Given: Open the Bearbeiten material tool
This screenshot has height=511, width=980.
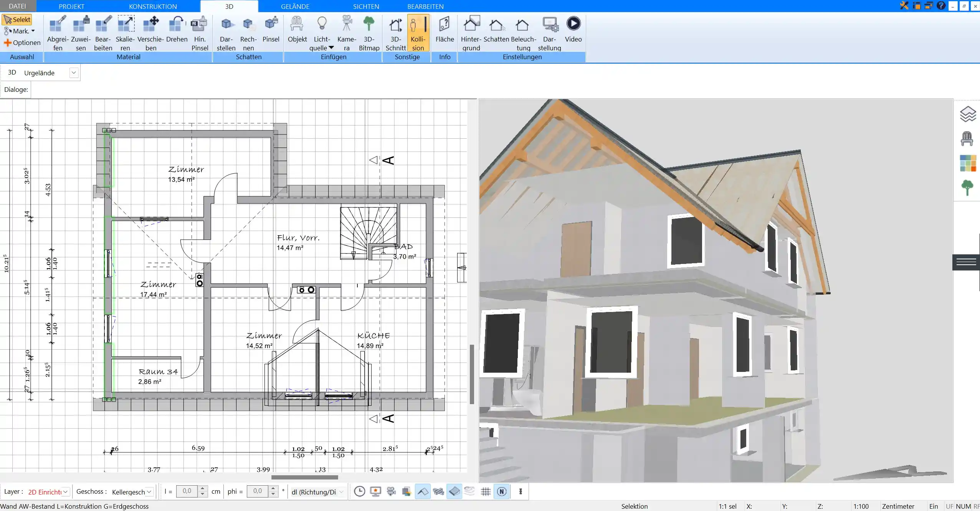Looking at the screenshot, I should 103,33.
